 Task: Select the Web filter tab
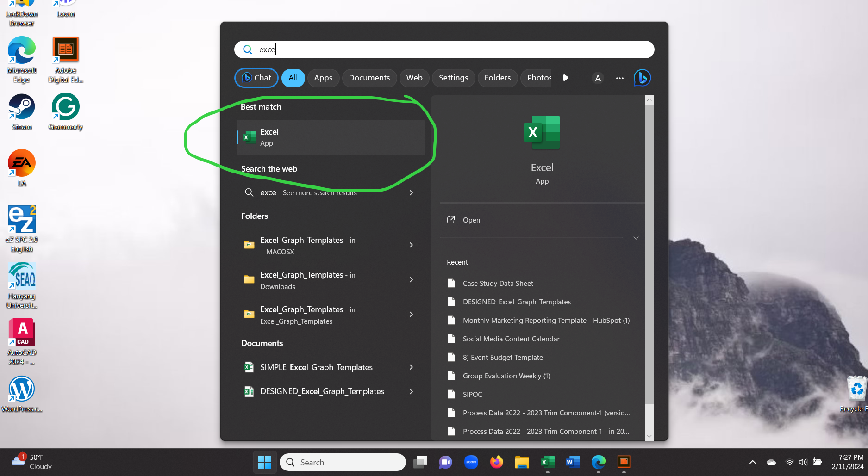tap(414, 78)
